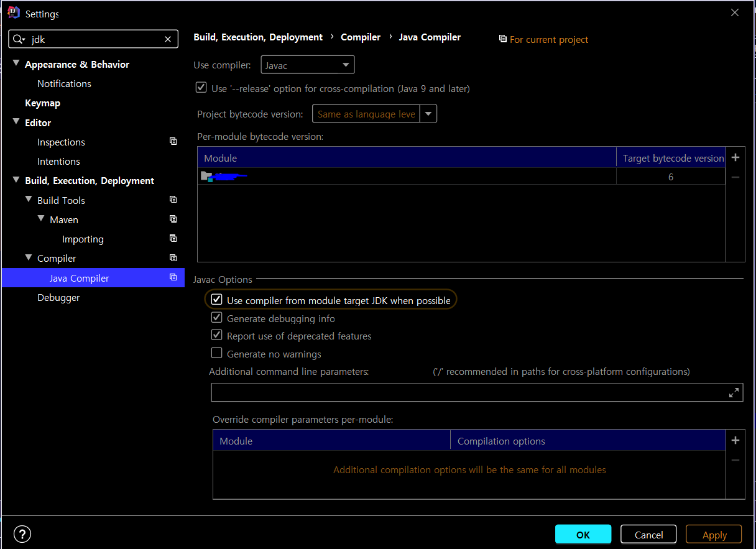This screenshot has width=756, height=549.
Task: Click project-level icon beside Importing
Action: coord(173,239)
